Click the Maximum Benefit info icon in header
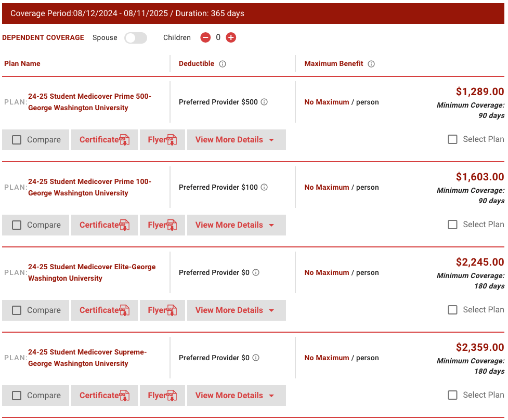 point(371,64)
